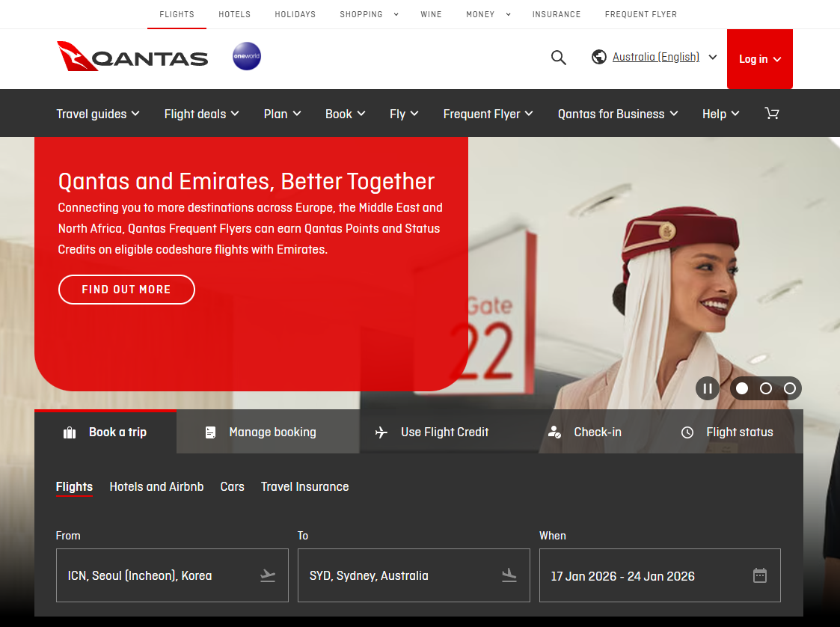The width and height of the screenshot is (840, 627).
Task: Select the Cars sub-tab
Action: pyautogui.click(x=232, y=486)
